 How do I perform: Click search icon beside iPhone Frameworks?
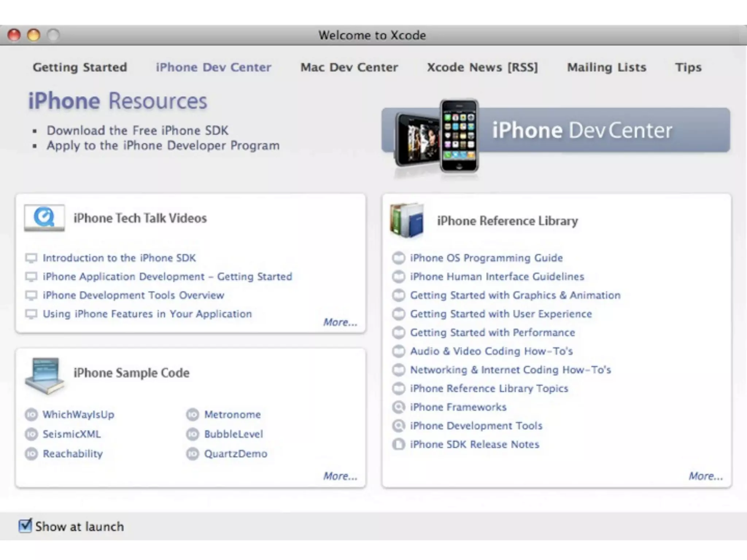pos(399,407)
